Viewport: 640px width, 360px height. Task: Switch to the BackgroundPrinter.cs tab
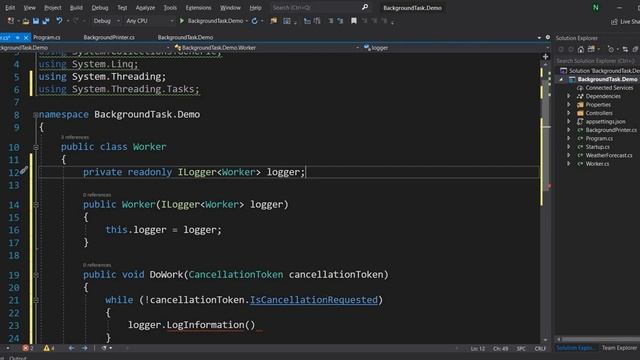109,38
